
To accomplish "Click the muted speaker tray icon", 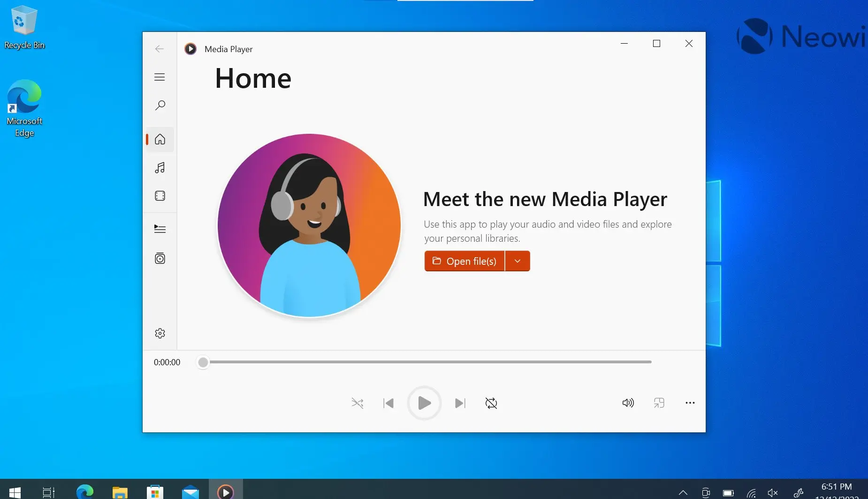I will [x=773, y=492].
